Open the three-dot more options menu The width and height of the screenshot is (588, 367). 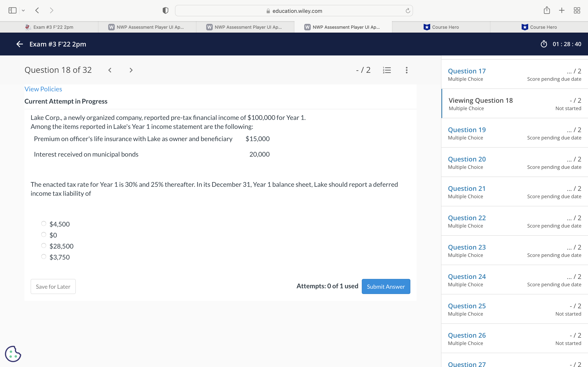click(406, 70)
